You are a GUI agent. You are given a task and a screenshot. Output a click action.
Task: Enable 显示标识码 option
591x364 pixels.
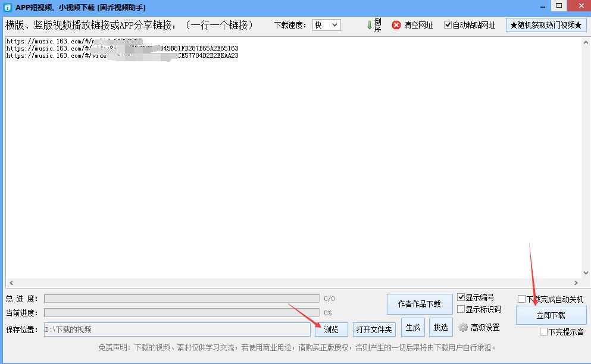pos(461,309)
